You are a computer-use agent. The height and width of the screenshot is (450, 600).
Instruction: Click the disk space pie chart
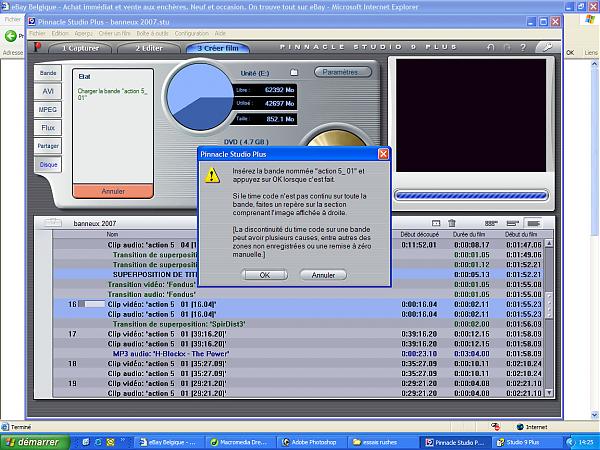pyautogui.click(x=200, y=97)
